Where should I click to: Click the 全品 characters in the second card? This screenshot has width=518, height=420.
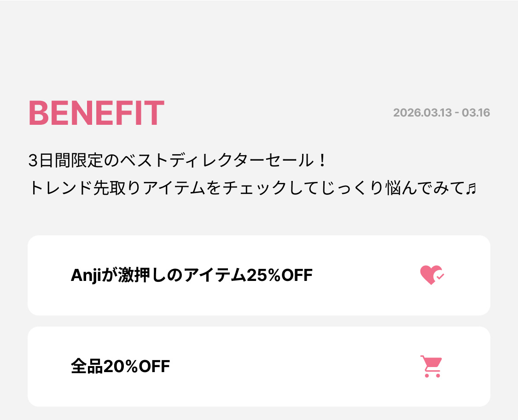(87, 367)
